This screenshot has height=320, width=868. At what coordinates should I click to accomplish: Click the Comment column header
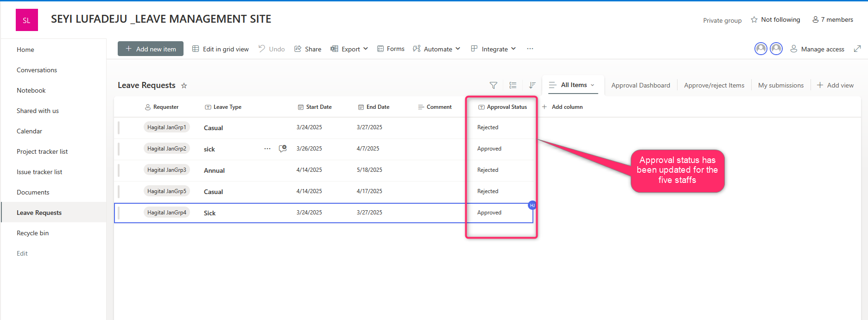[x=435, y=107]
